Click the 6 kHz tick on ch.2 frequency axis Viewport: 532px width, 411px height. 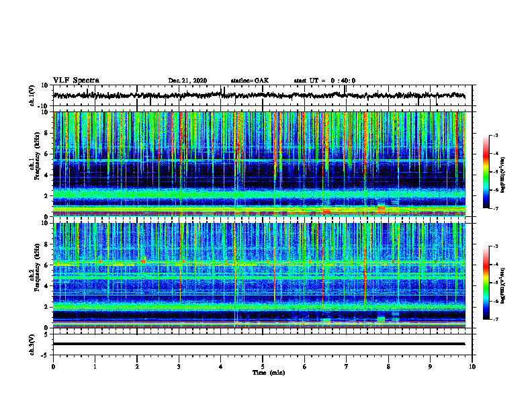(47, 265)
